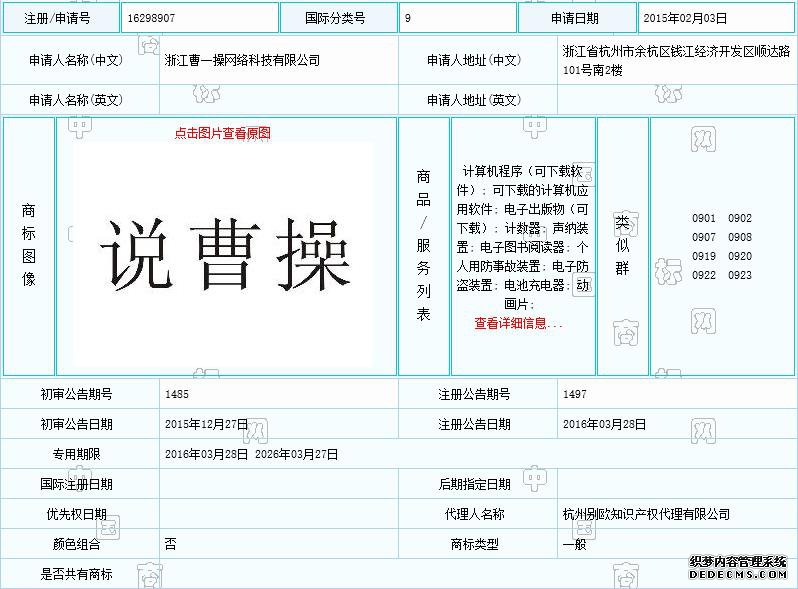The width and height of the screenshot is (798, 589).
Task: Select the expiry date 2026年03月27日
Action: pos(297,454)
